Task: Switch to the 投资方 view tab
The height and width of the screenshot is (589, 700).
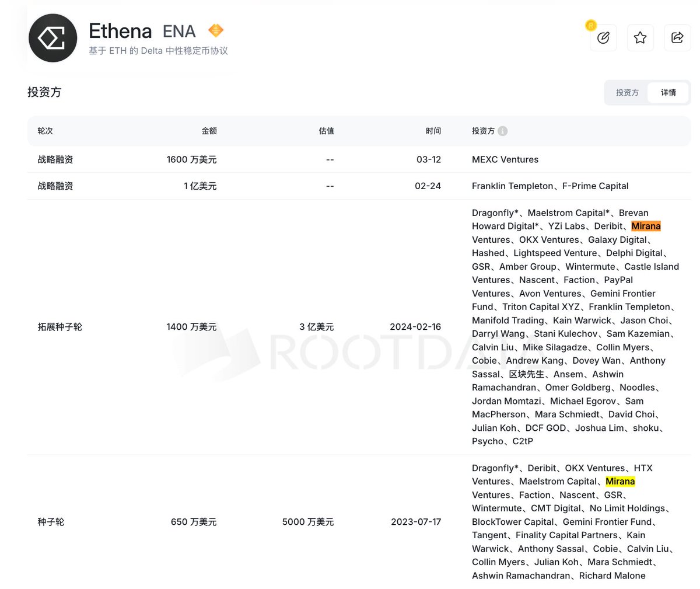Action: (627, 92)
